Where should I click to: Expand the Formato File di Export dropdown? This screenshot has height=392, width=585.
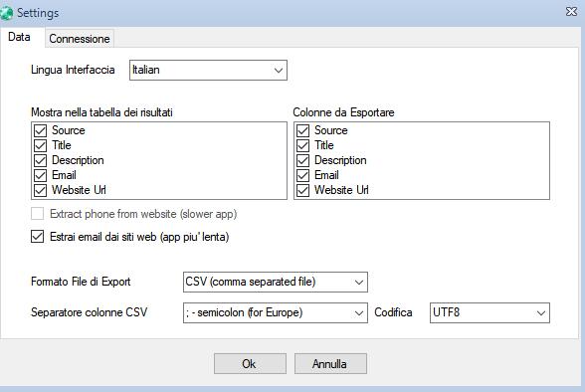click(276, 282)
